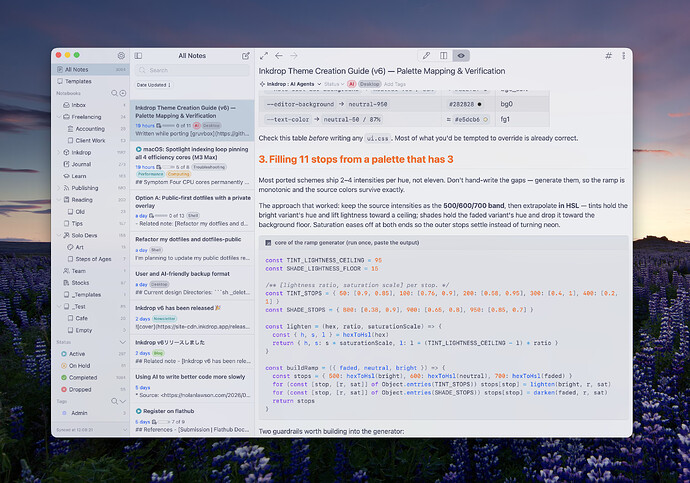Add a notebook with the plus icon

pos(123,93)
